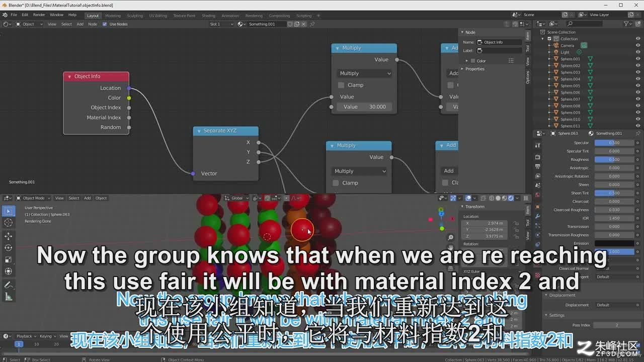Click the Light object icon in outliner
Image resolution: width=644 pixels, height=362 pixels.
[x=556, y=52]
